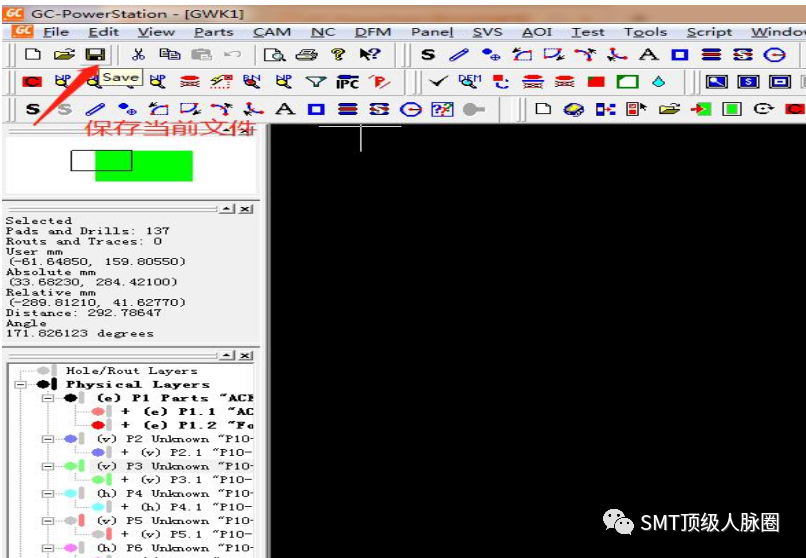
Task: Click the green funnel Filter icon
Action: pos(316,82)
